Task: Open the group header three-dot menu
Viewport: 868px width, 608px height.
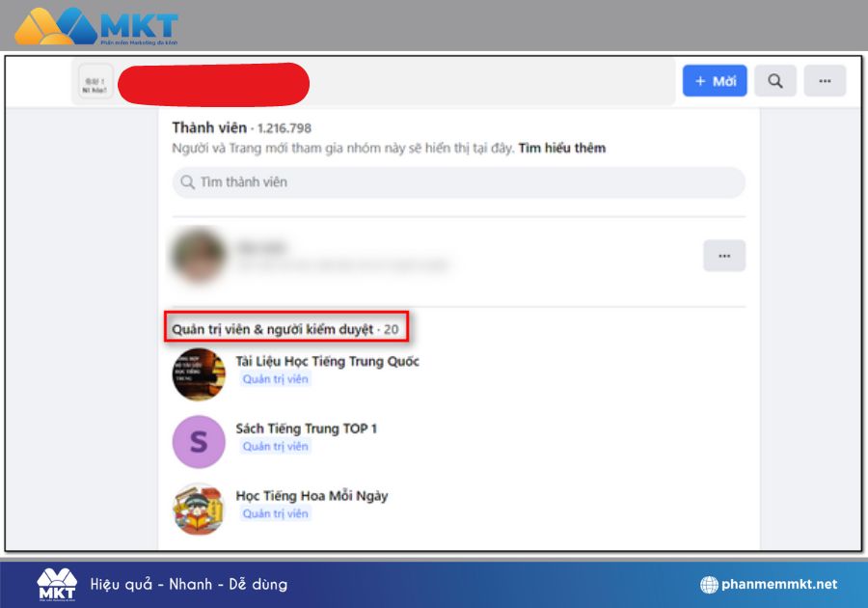Action: coord(825,81)
